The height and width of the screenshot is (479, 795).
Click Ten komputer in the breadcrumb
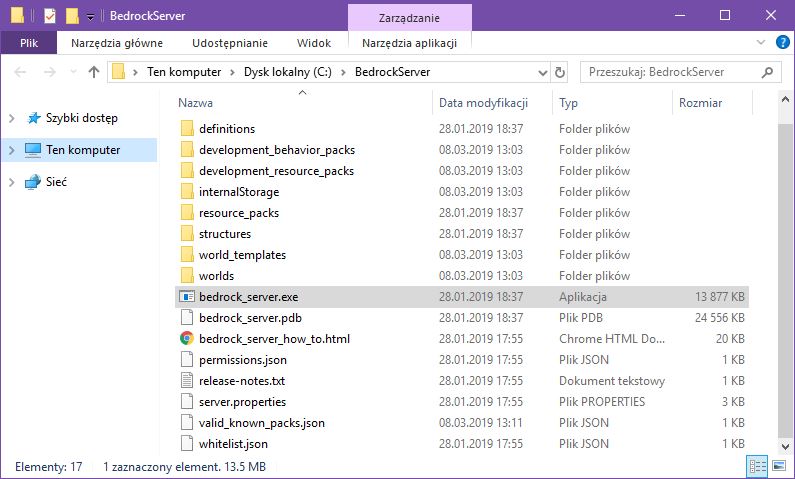pyautogui.click(x=184, y=72)
